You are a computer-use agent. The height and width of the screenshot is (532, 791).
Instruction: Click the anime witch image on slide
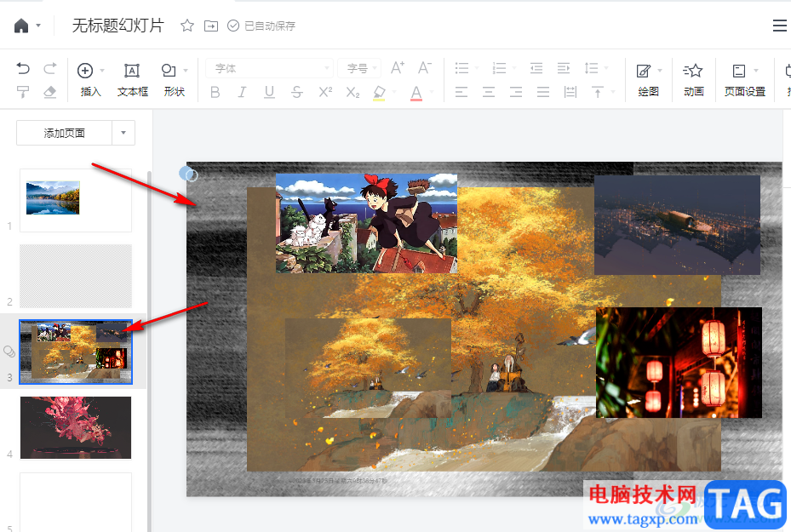(366, 223)
